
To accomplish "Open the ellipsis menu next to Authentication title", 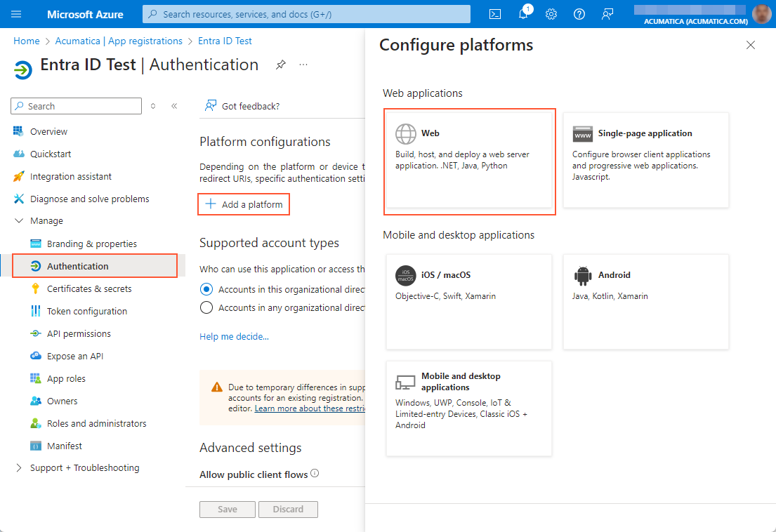I will [303, 64].
